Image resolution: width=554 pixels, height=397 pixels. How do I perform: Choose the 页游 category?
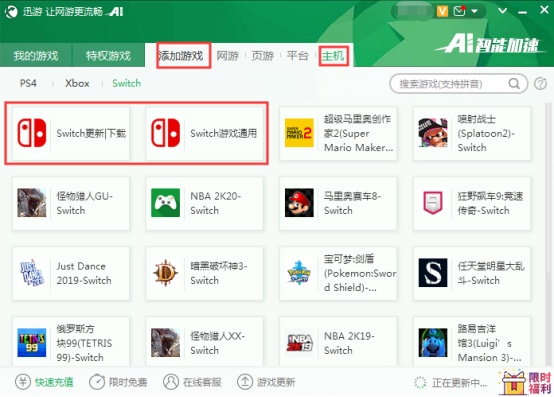click(x=263, y=55)
